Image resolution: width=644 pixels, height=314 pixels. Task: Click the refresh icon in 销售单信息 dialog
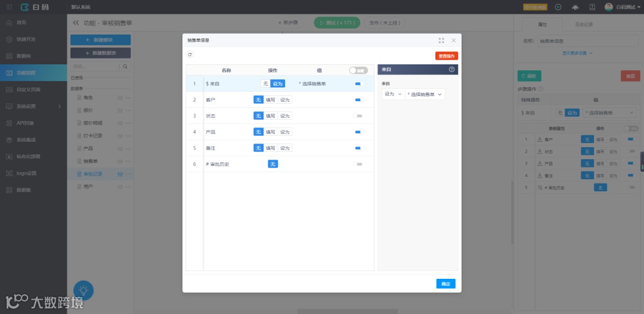[x=190, y=54]
